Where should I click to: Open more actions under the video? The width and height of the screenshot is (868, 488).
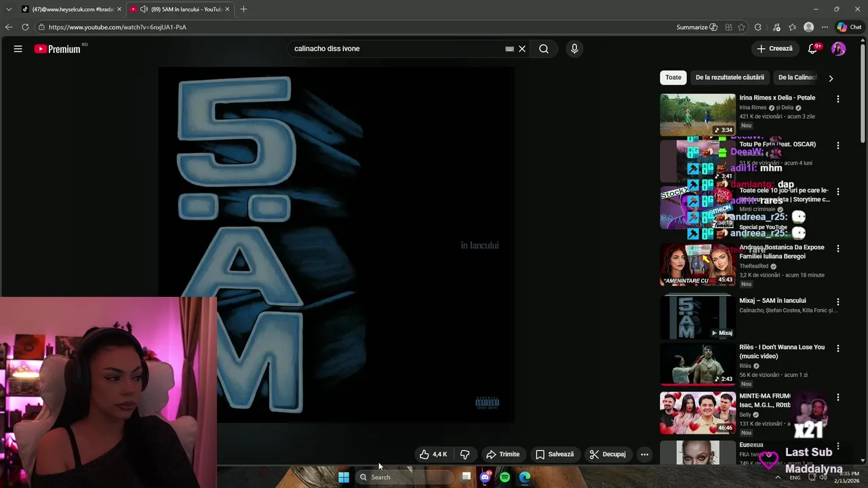[x=644, y=454]
